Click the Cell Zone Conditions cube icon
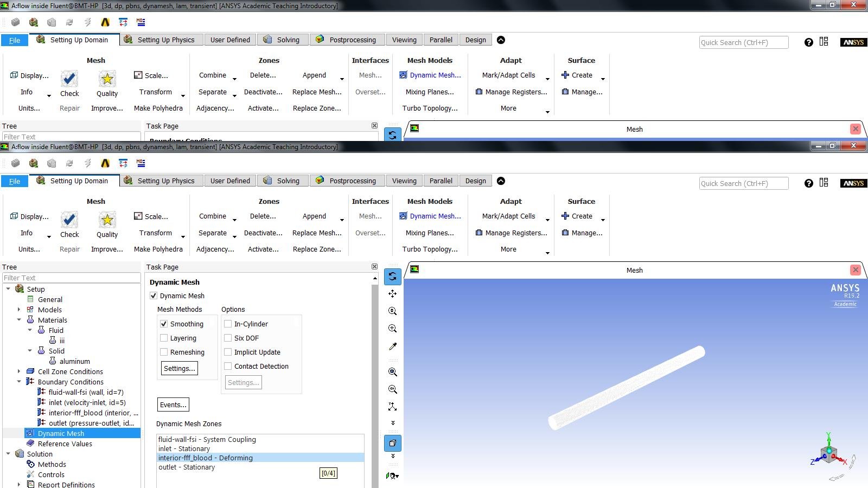This screenshot has height=488, width=868. tap(30, 371)
